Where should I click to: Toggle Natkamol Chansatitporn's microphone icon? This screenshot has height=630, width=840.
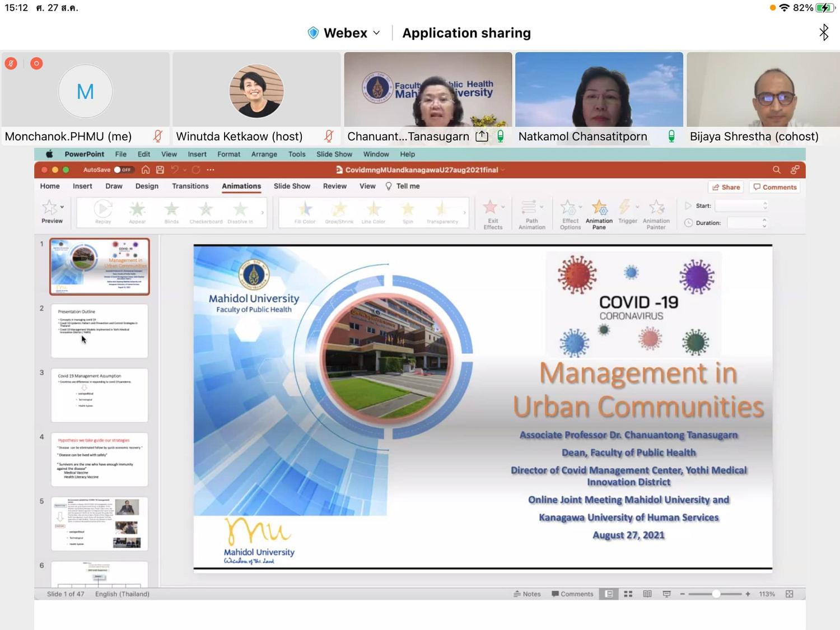[x=671, y=136]
